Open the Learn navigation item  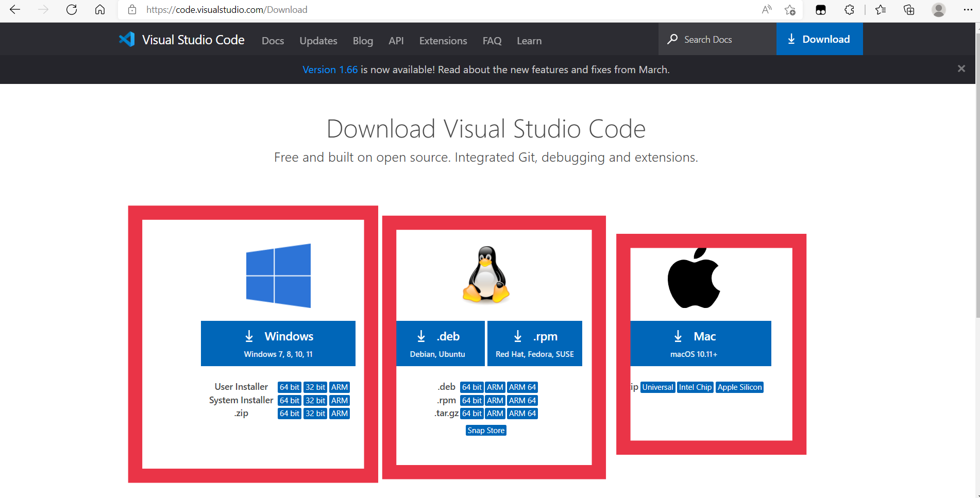click(x=529, y=41)
